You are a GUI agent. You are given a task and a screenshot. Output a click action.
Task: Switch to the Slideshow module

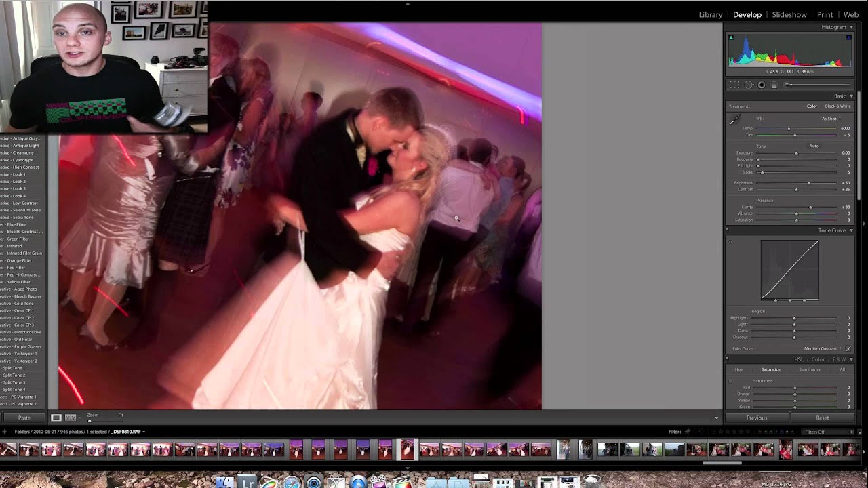[x=789, y=14]
